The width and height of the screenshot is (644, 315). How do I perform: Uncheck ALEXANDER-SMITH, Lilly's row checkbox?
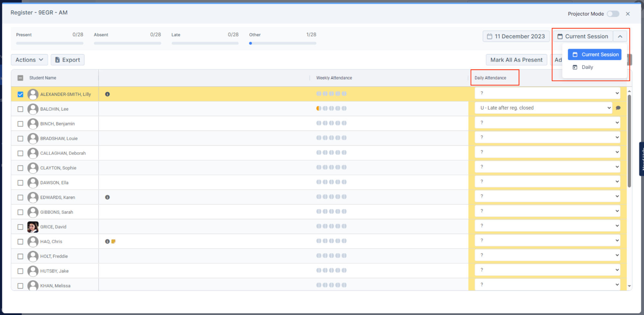coord(20,94)
